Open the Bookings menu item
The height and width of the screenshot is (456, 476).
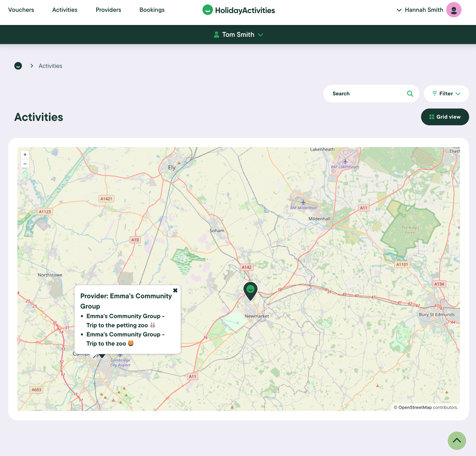pyautogui.click(x=152, y=10)
